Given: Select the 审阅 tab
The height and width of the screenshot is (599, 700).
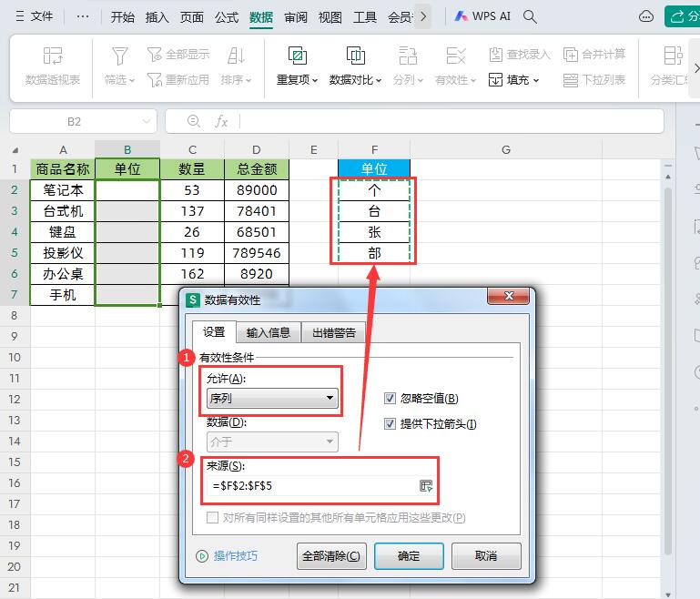Looking at the screenshot, I should click(296, 17).
